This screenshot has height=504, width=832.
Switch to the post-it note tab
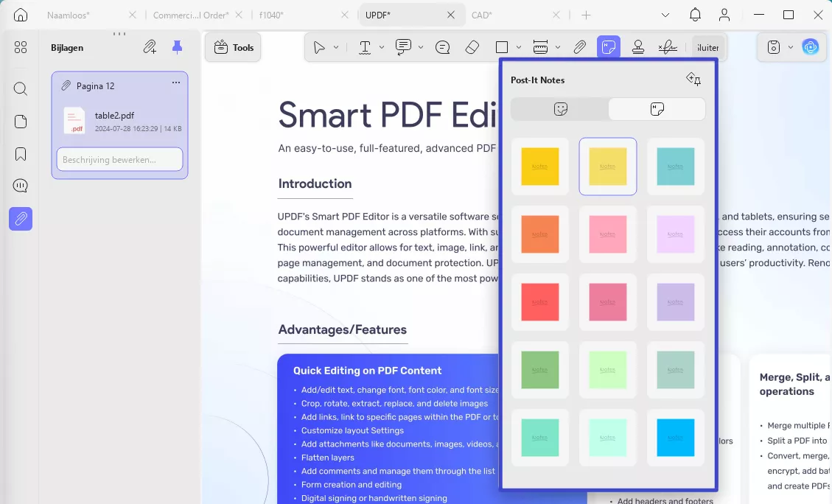[657, 109]
